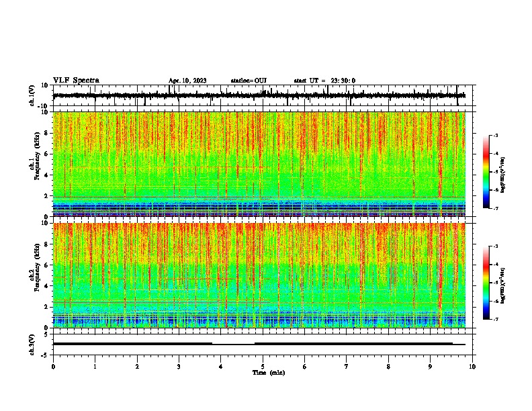Viewport: 532px width, 411px height.
Task: Click inside the ch.2 frequency spectrogram
Action: click(x=259, y=275)
